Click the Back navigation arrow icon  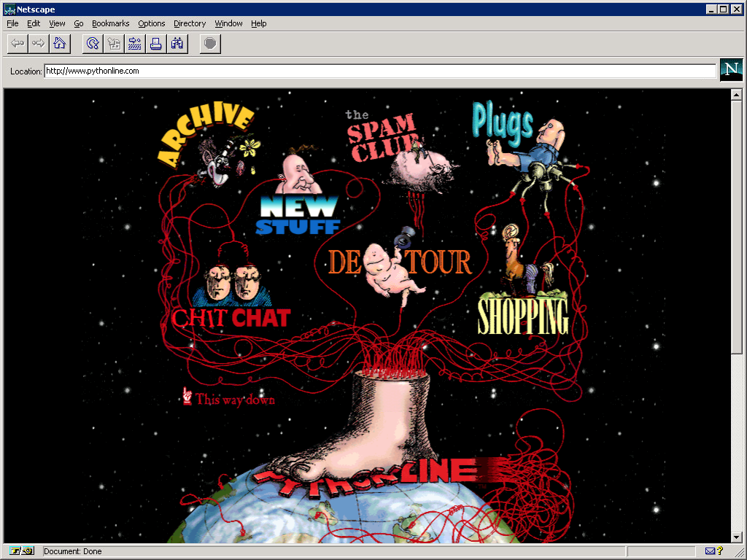pyautogui.click(x=17, y=43)
